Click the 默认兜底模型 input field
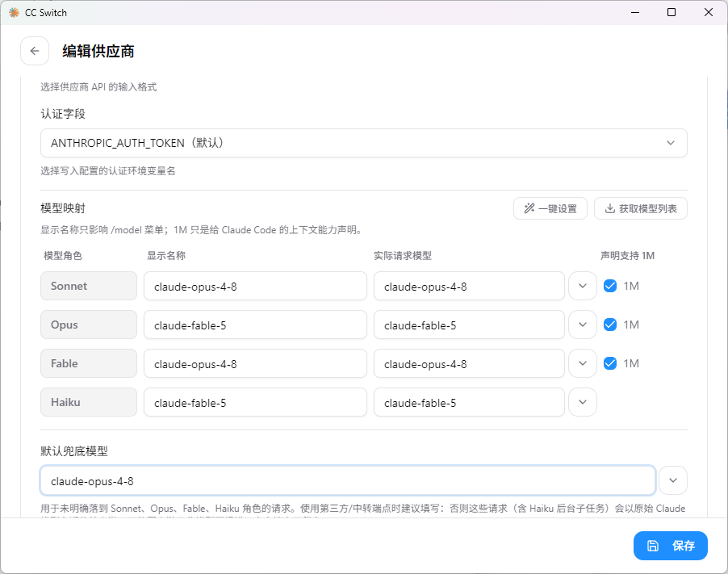This screenshot has width=728, height=574. click(x=348, y=480)
